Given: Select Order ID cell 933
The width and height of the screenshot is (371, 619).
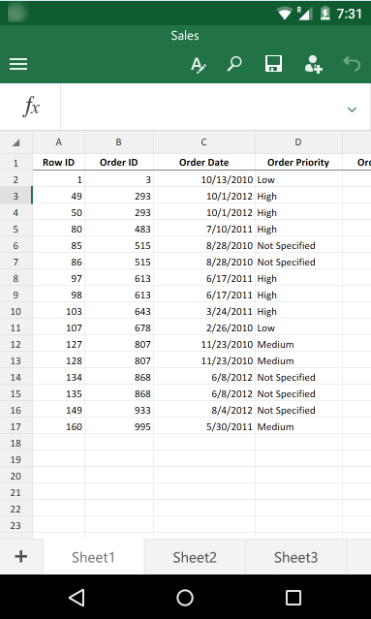Looking at the screenshot, I should tap(119, 410).
